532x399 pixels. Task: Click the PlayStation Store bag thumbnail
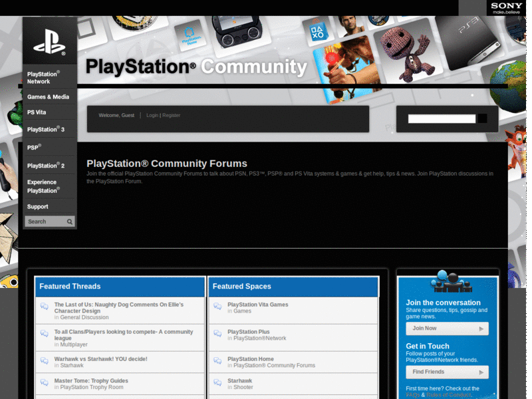tap(318, 31)
